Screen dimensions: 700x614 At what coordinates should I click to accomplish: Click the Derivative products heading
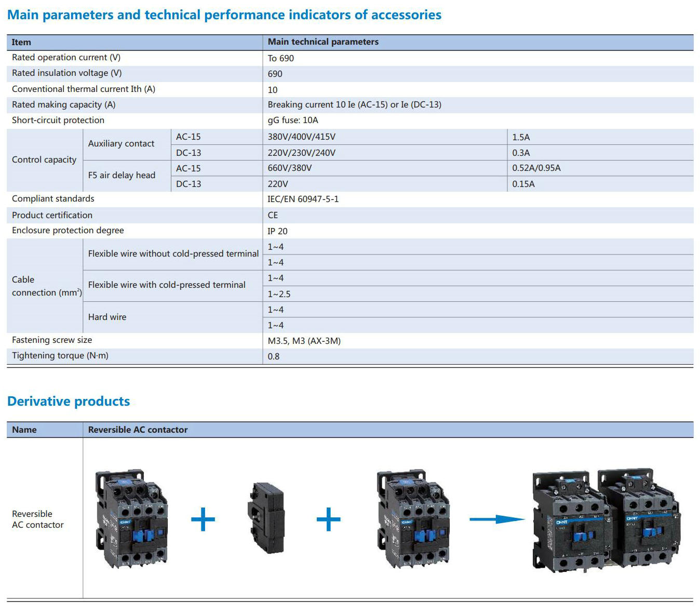coord(68,401)
